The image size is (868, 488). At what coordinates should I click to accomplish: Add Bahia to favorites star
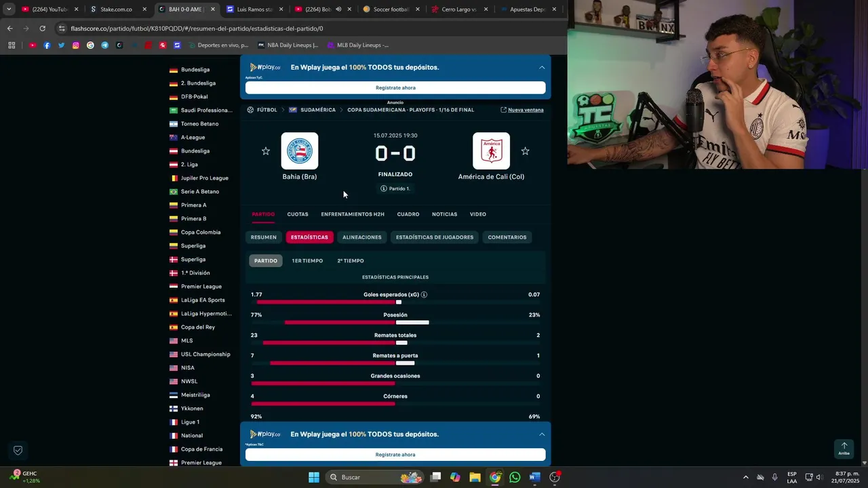(x=266, y=151)
